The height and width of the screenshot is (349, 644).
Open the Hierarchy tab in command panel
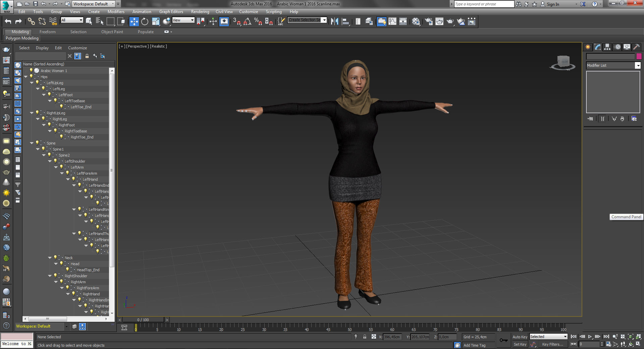click(x=607, y=47)
